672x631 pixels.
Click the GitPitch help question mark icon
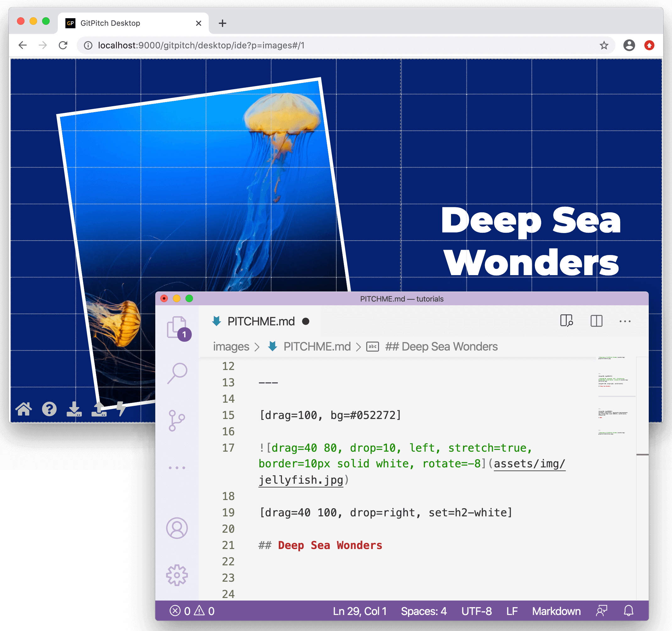pos(49,409)
